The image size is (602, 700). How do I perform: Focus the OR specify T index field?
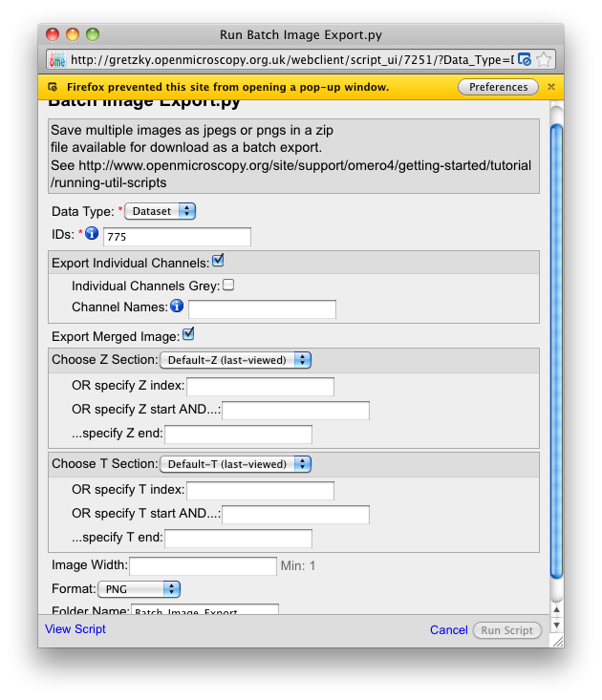pyautogui.click(x=260, y=491)
